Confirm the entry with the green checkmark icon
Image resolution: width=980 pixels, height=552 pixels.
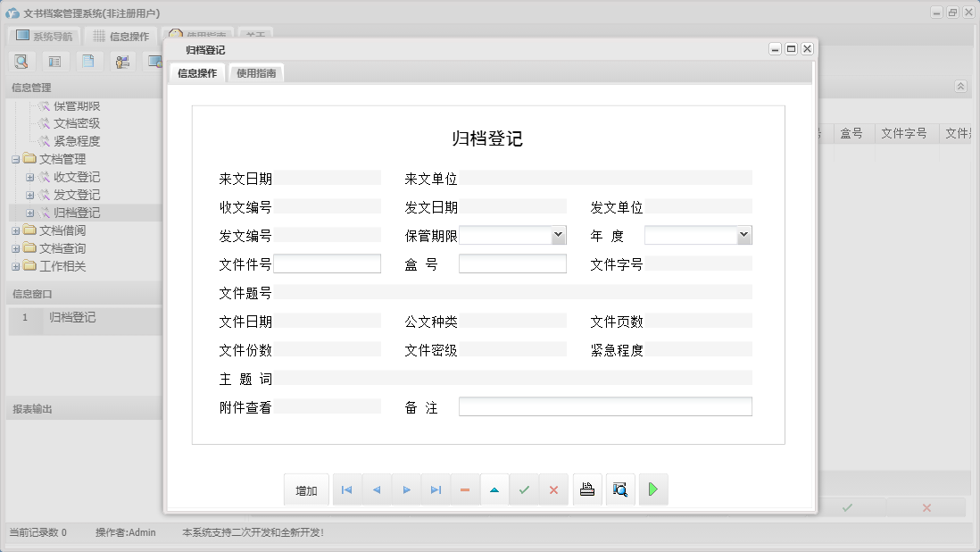pyautogui.click(x=524, y=489)
